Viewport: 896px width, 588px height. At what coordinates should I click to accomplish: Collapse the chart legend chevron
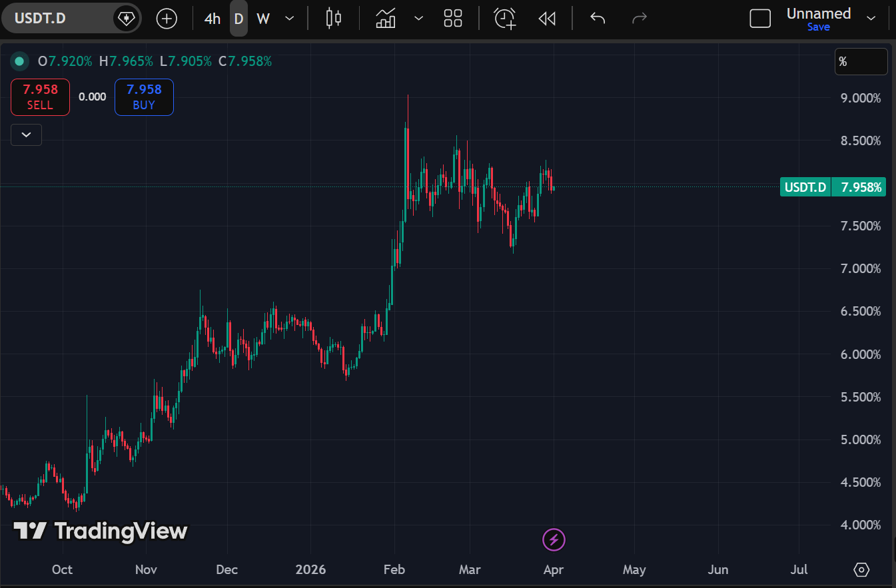click(26, 135)
